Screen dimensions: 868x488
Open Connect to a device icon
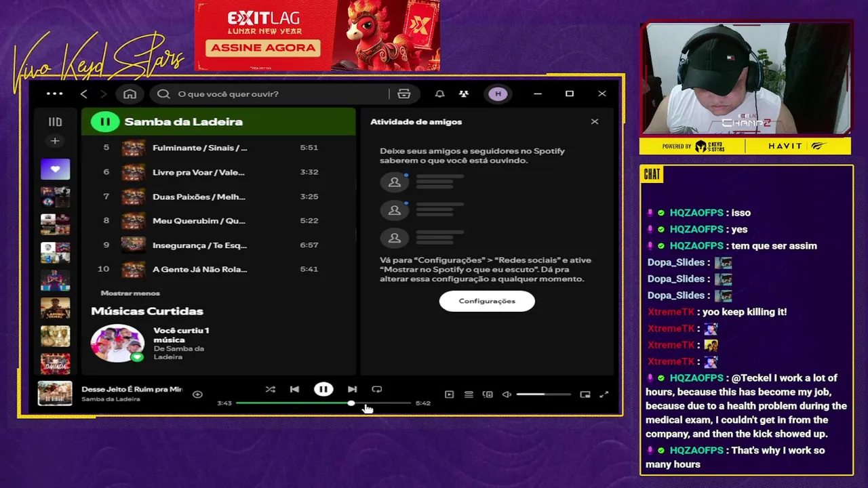click(x=488, y=394)
